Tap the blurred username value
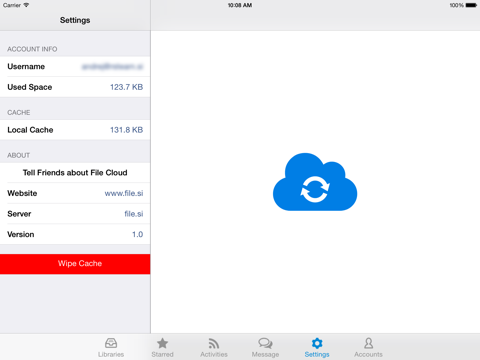The width and height of the screenshot is (480, 360). (112, 67)
